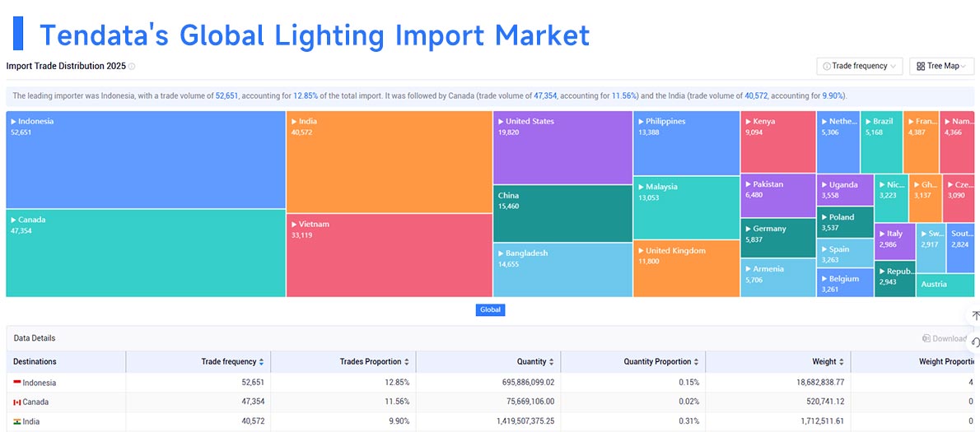Viewport: 980px width, 432px height.
Task: Select the Malaysia tile
Action: (x=686, y=208)
